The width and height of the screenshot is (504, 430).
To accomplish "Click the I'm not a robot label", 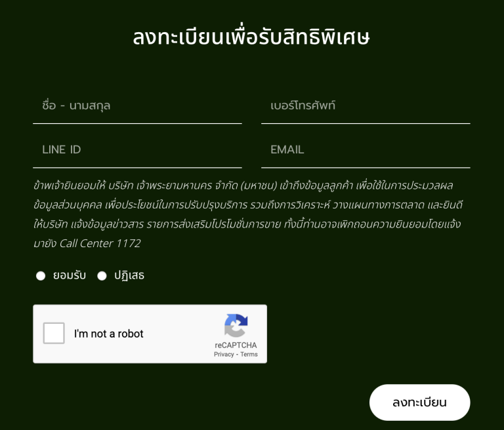I will (x=109, y=334).
